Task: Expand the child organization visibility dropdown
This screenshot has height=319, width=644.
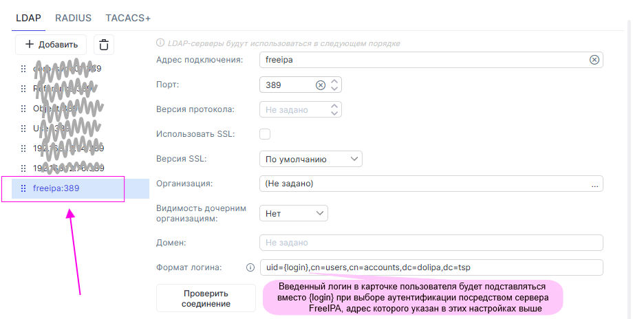Action: (x=294, y=214)
